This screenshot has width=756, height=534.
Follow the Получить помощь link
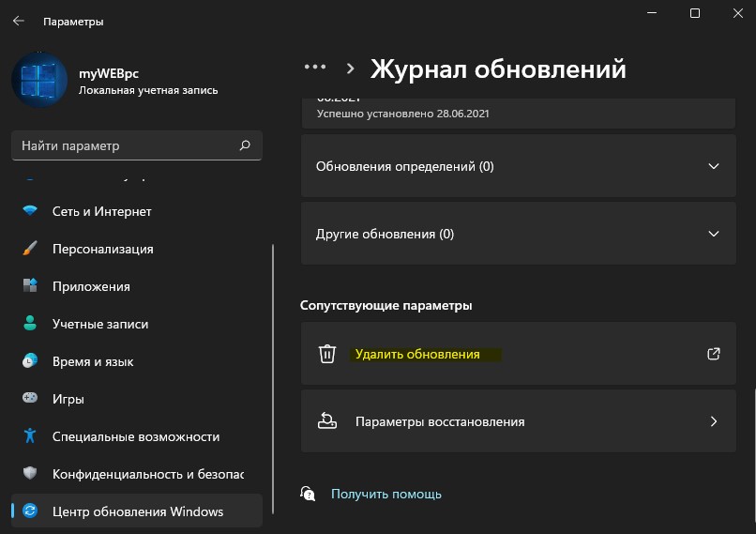point(386,494)
